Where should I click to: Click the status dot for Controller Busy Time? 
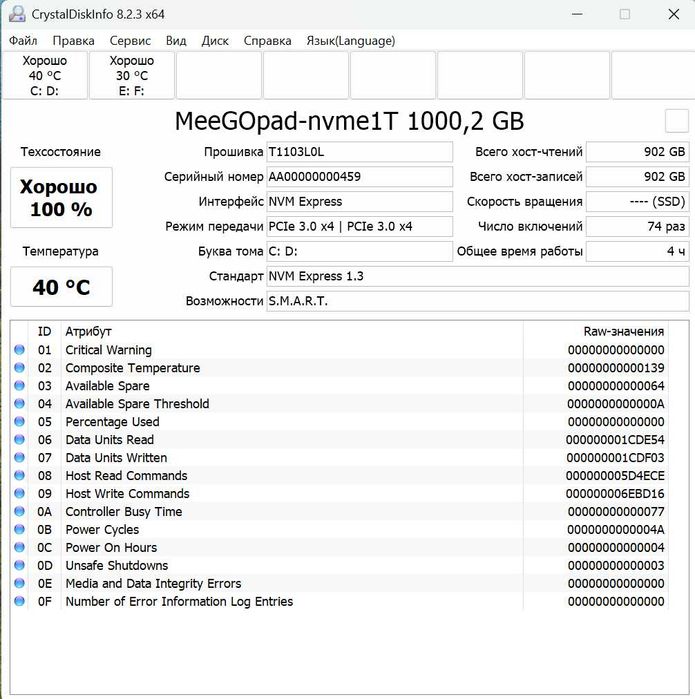tap(19, 511)
